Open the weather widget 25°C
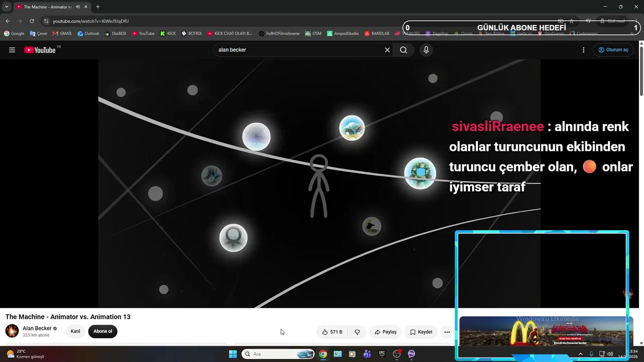 click(x=25, y=354)
